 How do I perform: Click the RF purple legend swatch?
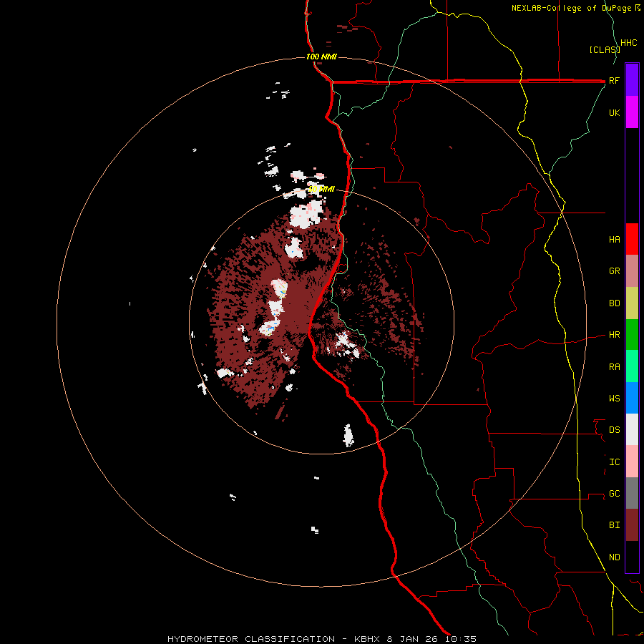coord(632,80)
